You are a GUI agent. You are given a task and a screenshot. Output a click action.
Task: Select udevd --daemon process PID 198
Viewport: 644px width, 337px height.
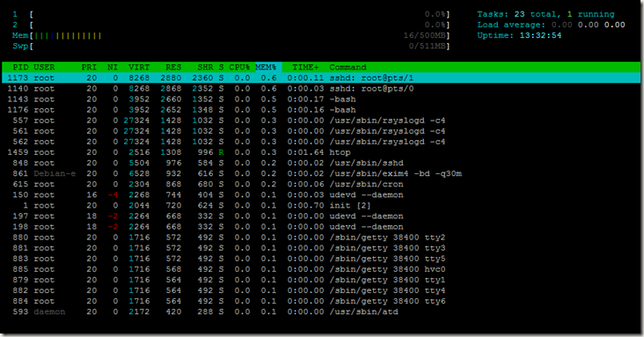point(321,227)
